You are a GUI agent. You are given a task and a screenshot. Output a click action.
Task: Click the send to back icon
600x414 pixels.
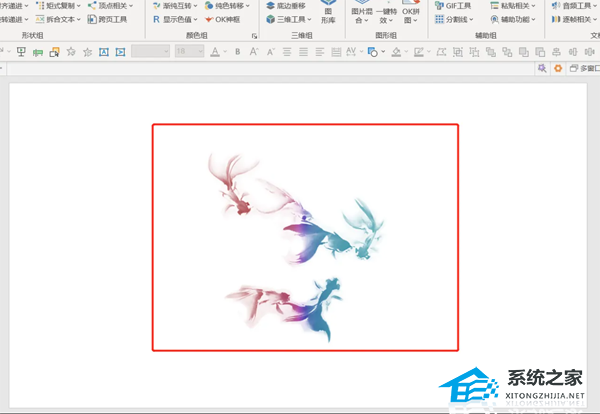pyautogui.click(x=540, y=52)
